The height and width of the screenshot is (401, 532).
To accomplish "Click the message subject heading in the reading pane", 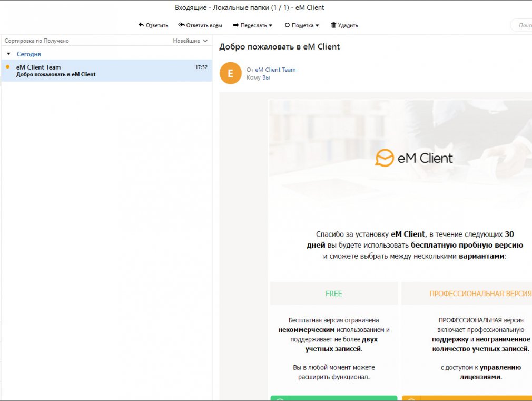I will (279, 47).
